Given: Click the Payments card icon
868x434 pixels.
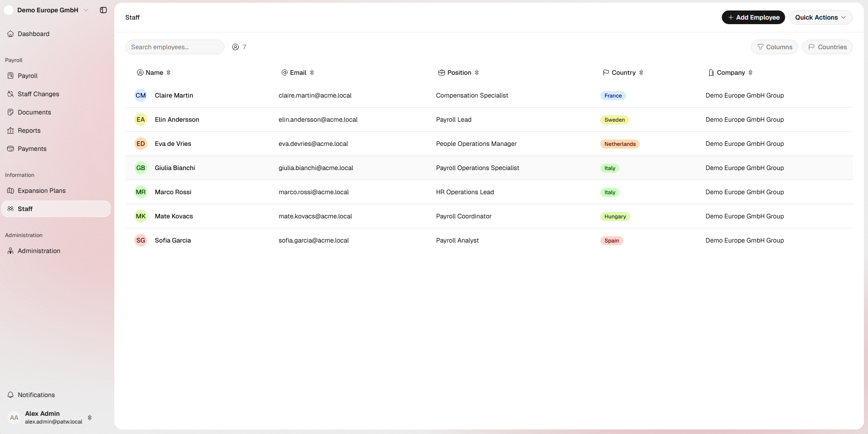Looking at the screenshot, I should (x=10, y=149).
